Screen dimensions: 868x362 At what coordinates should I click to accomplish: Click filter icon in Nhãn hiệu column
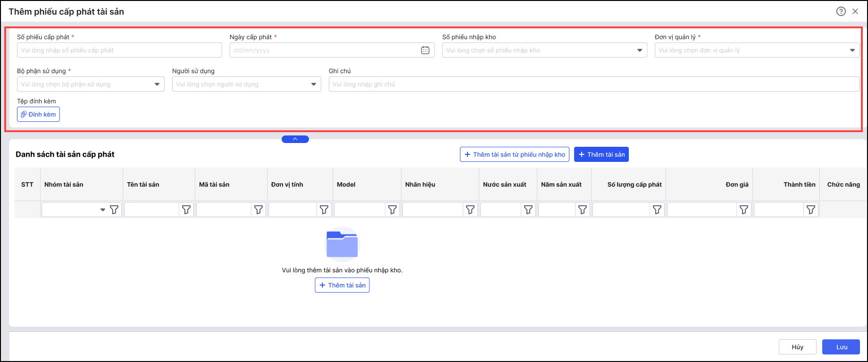(x=470, y=210)
